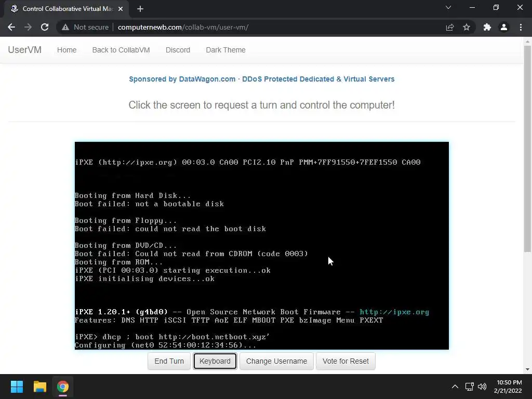
Task: Open tab search dropdown chevron
Action: pos(448,7)
